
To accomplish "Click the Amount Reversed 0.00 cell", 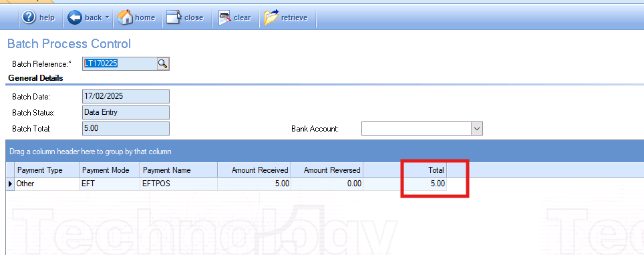I will point(327,184).
